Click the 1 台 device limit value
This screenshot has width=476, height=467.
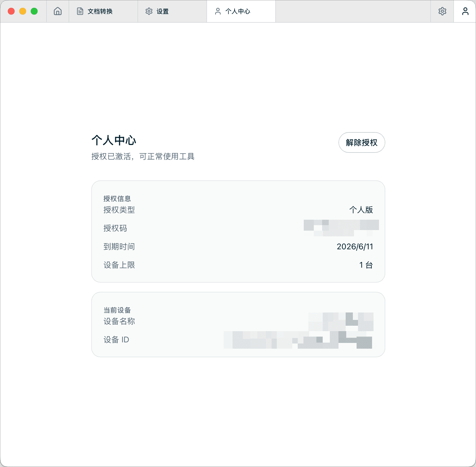coord(366,265)
